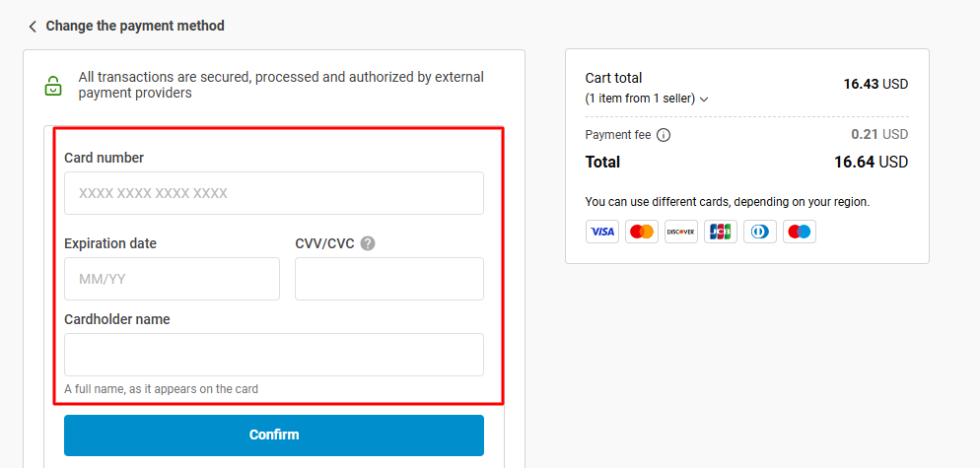Image resolution: width=980 pixels, height=468 pixels.
Task: Click the Visa card logo
Action: click(602, 232)
